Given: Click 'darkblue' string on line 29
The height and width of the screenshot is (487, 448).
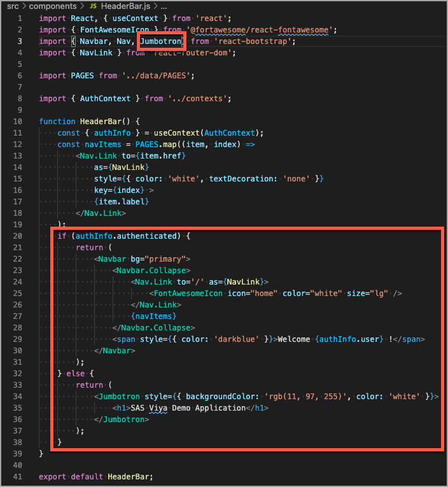Looking at the screenshot, I should 236,339.
